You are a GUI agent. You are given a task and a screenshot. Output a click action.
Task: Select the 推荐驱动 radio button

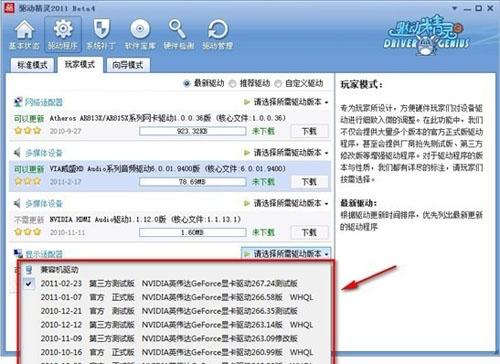click(233, 83)
